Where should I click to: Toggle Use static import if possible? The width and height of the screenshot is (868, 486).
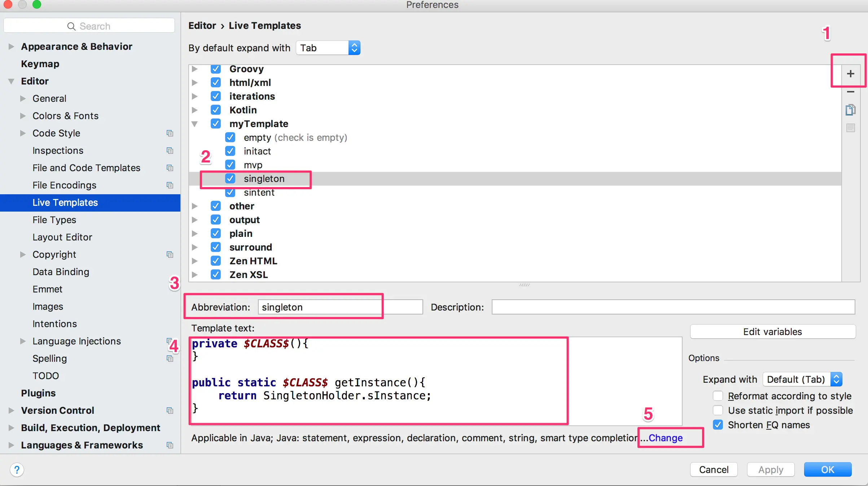coord(718,411)
